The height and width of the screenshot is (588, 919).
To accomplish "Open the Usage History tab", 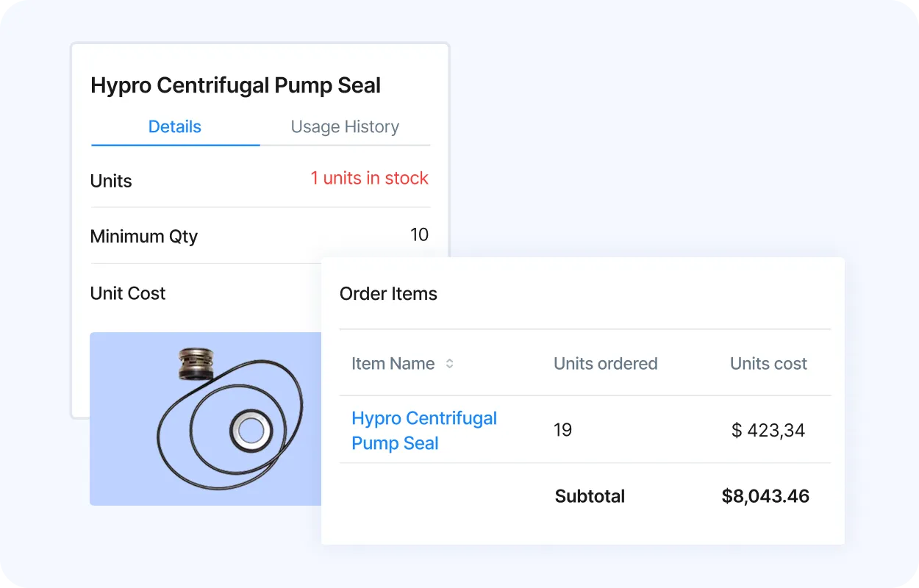I will click(x=345, y=127).
